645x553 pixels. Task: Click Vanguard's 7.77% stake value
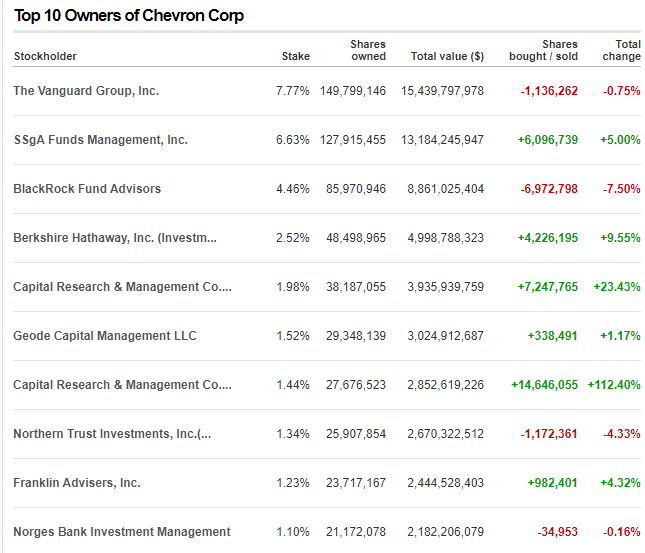(x=293, y=91)
